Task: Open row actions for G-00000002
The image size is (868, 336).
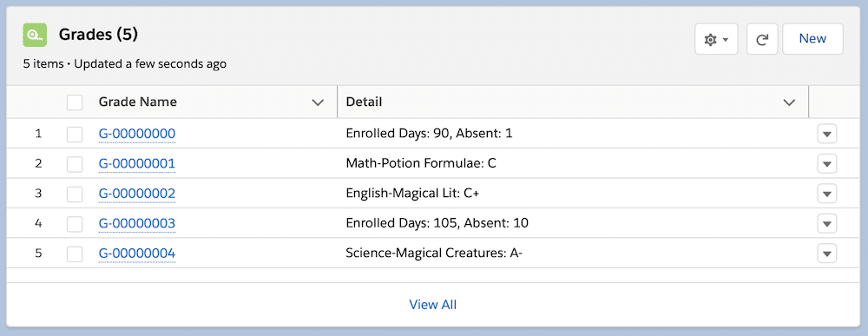Action: tap(827, 194)
